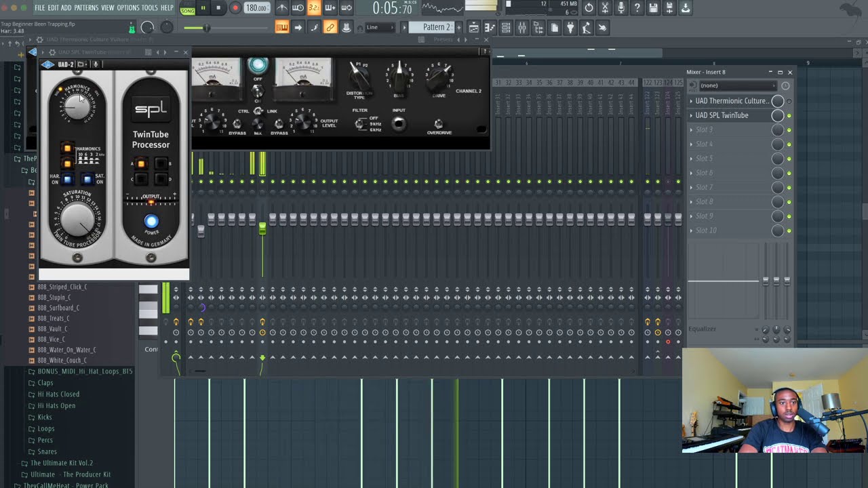Click the DISTORTION TYPE selector knob

coord(359,75)
